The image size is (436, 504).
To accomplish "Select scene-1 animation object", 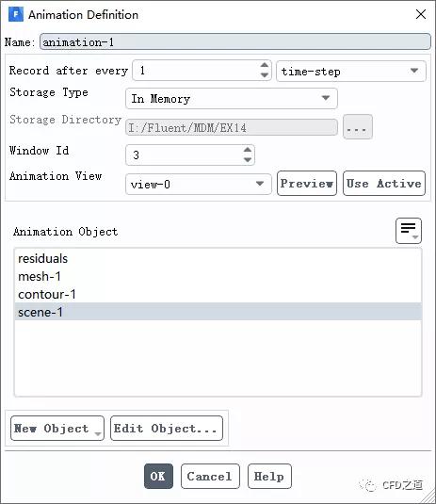I will pos(218,312).
